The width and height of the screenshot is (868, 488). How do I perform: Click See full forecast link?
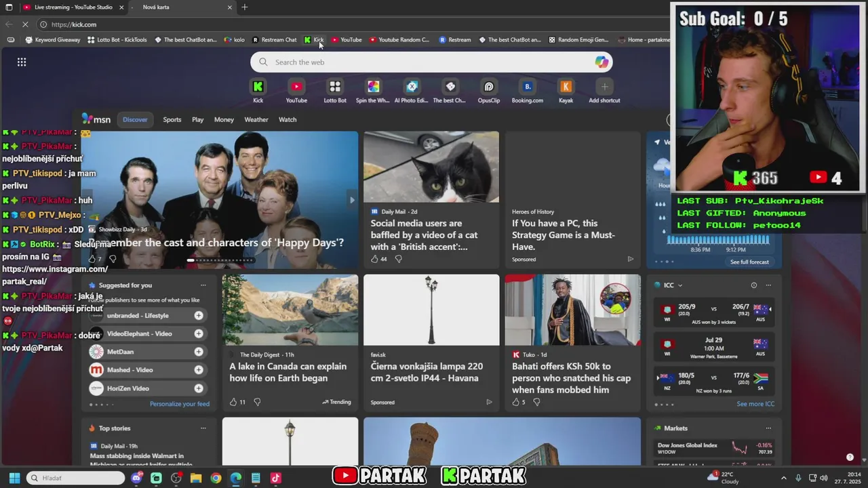click(749, 262)
